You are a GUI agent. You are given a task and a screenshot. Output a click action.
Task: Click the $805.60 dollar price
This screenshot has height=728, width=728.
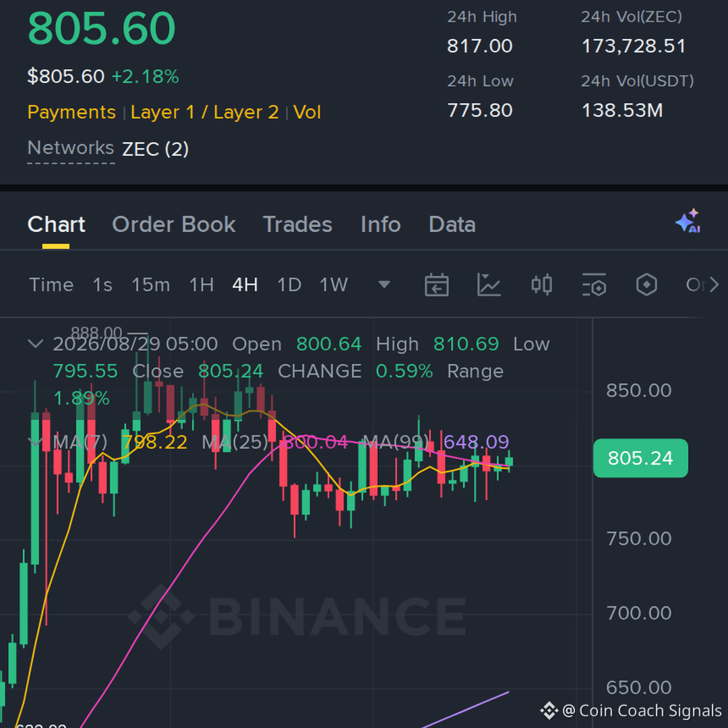click(x=66, y=77)
